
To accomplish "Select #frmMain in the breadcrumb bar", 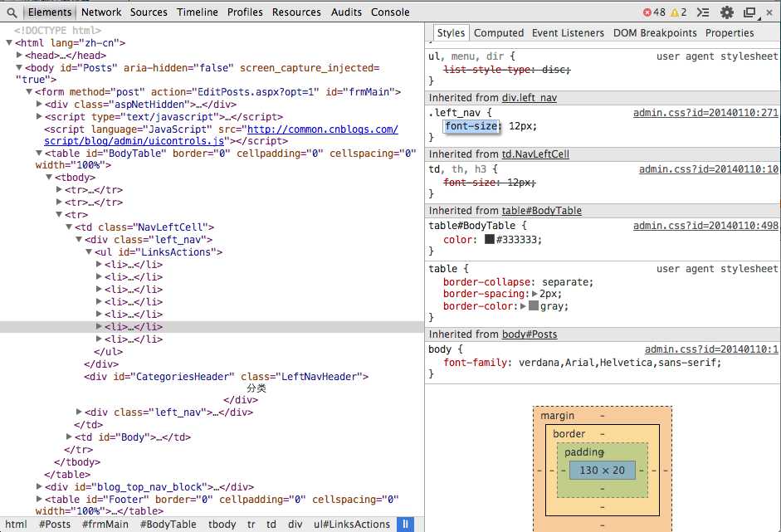I will click(x=105, y=525).
